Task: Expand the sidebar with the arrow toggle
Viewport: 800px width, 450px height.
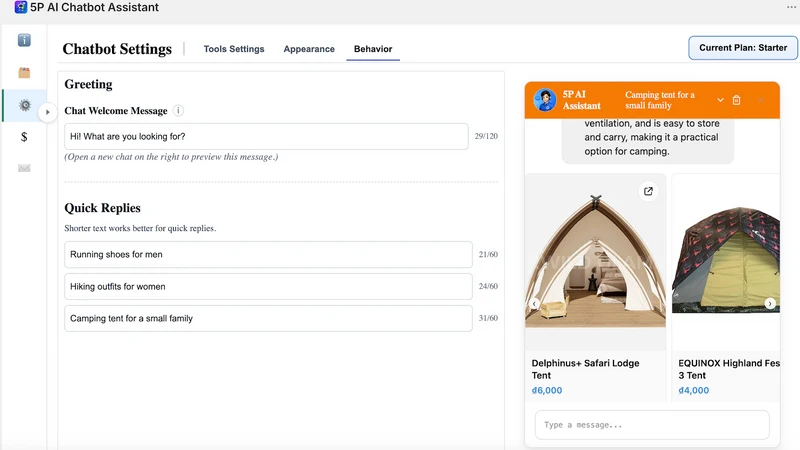Action: pos(47,112)
